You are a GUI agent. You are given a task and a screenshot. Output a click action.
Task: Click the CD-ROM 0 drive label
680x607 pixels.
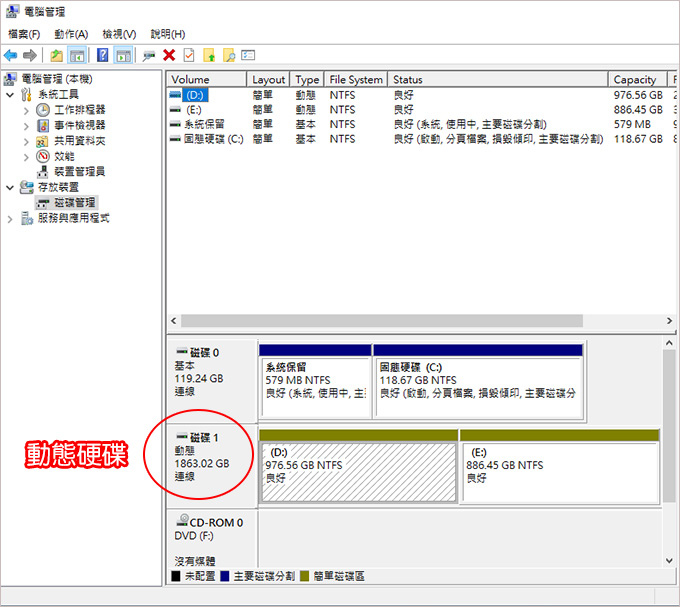tap(216, 523)
